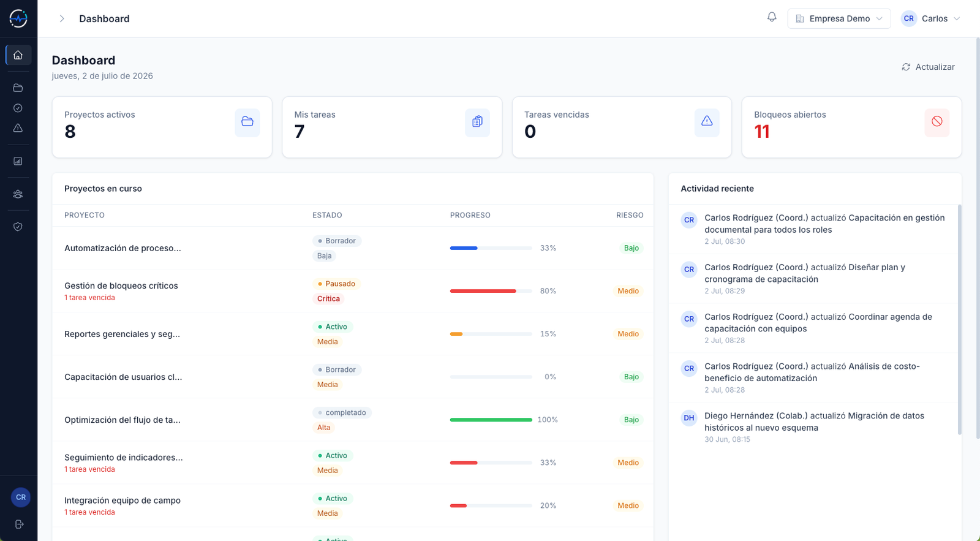Click the app logo in sidebar
980x541 pixels.
pos(18,18)
